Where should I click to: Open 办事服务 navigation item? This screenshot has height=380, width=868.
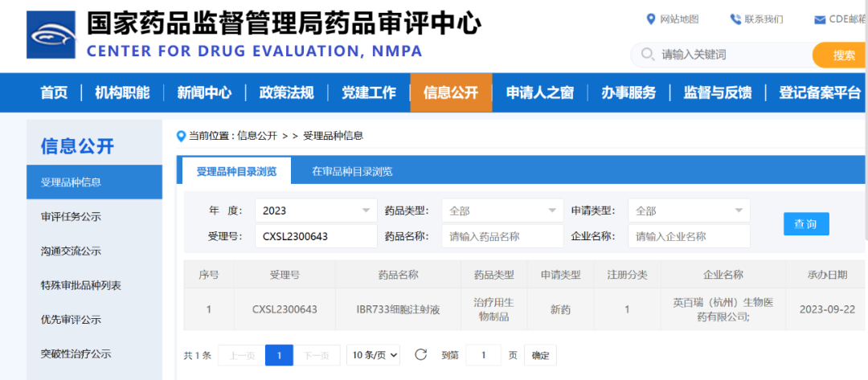coord(628,92)
